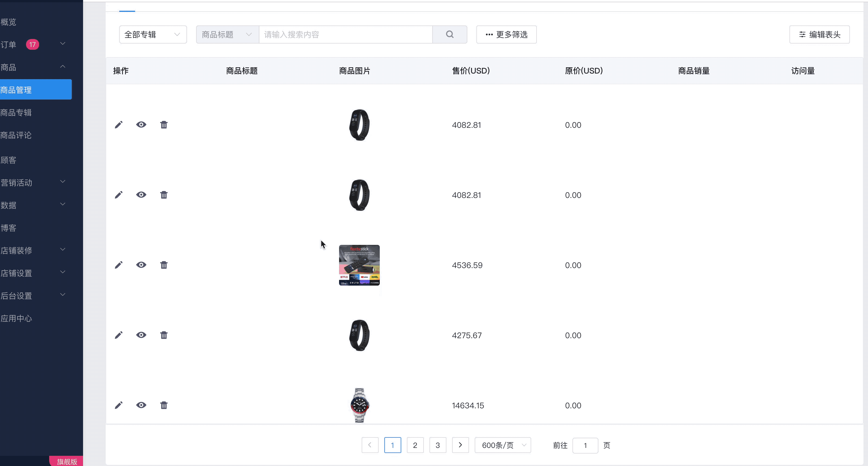Preview first product using eye icon
The image size is (868, 466).
(141, 125)
